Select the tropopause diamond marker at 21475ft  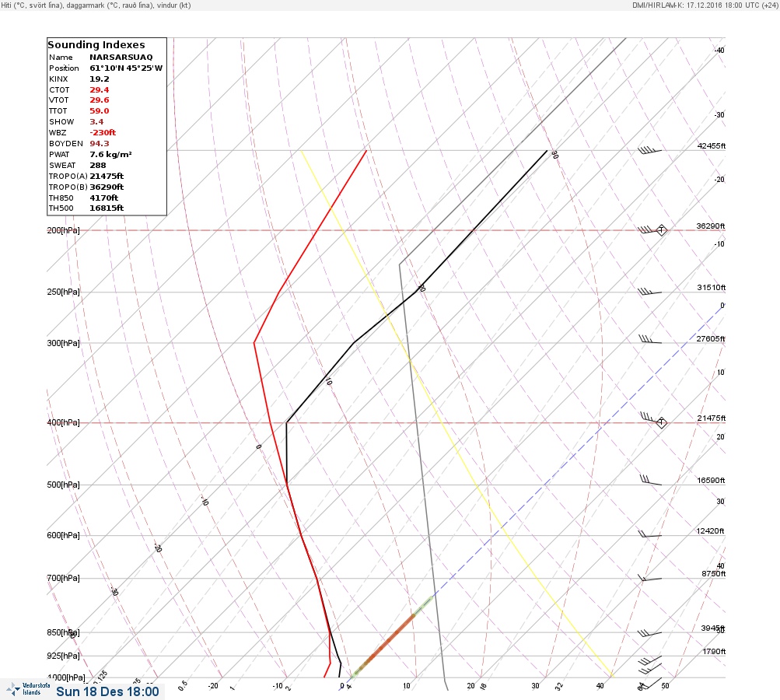pyautogui.click(x=661, y=422)
